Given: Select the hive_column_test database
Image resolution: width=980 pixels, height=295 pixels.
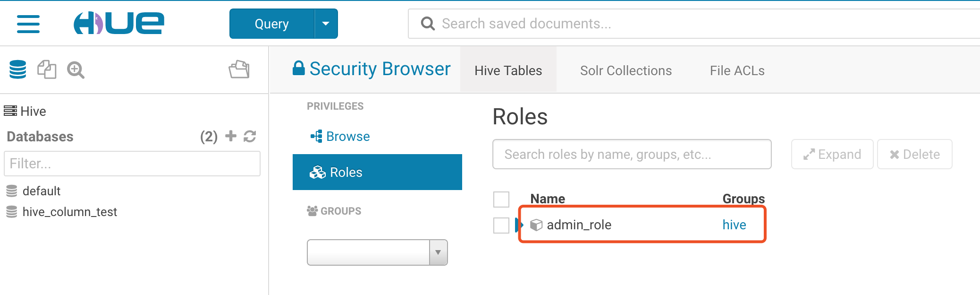Looking at the screenshot, I should (69, 212).
